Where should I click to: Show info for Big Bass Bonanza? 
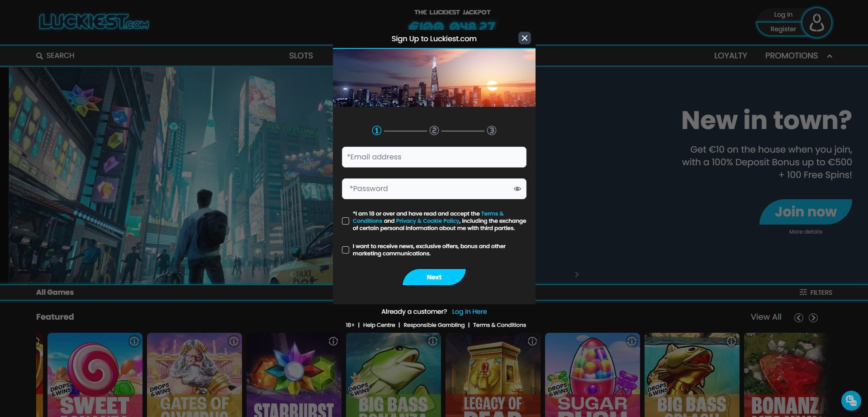tap(433, 341)
